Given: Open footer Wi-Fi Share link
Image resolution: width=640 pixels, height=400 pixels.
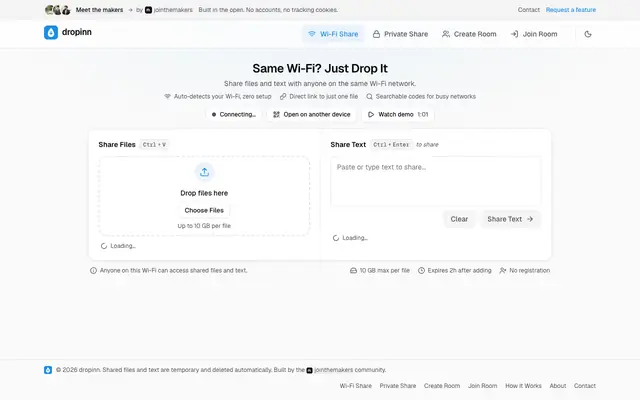Looking at the screenshot, I should click(356, 386).
